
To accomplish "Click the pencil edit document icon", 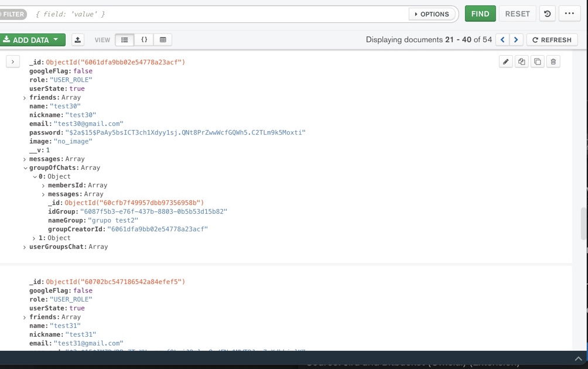I will 505,61.
